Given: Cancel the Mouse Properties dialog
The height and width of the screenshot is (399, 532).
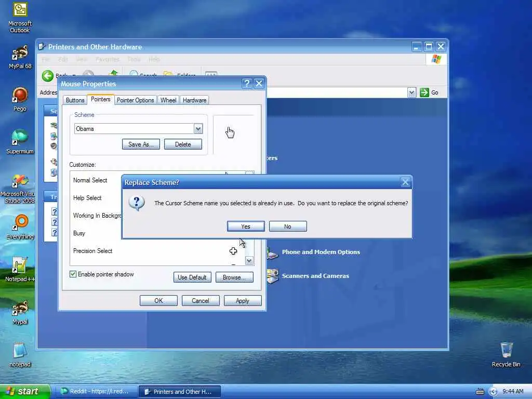Looking at the screenshot, I should 201,301.
